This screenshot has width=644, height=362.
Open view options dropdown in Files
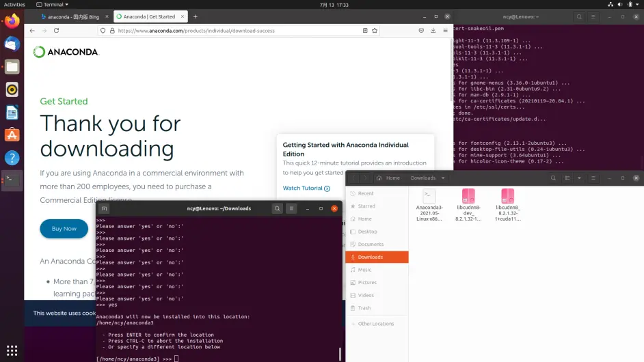[x=579, y=178]
